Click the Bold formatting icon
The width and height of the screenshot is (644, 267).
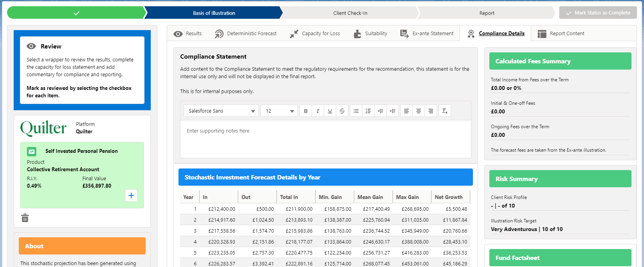(x=306, y=111)
